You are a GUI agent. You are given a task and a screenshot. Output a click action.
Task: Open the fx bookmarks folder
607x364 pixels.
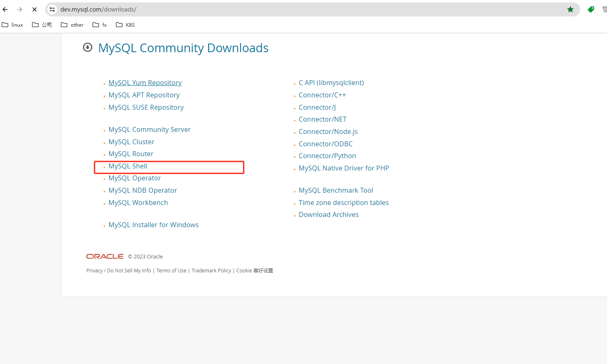[x=99, y=25]
